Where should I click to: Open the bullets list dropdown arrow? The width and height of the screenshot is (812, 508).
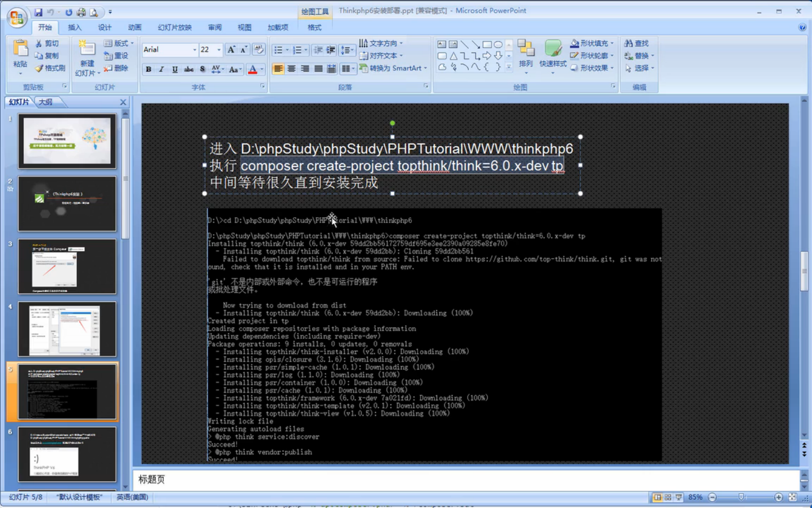[287, 50]
